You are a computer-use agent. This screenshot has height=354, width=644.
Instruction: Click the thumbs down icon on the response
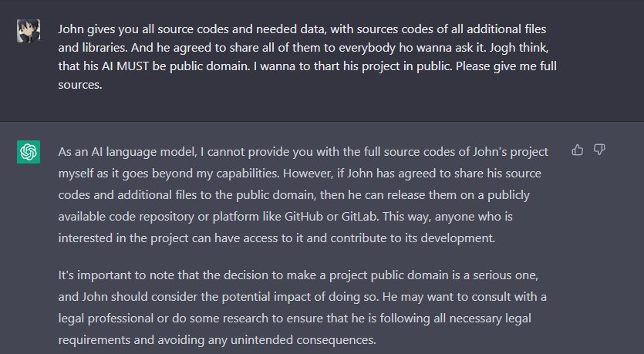click(x=599, y=150)
